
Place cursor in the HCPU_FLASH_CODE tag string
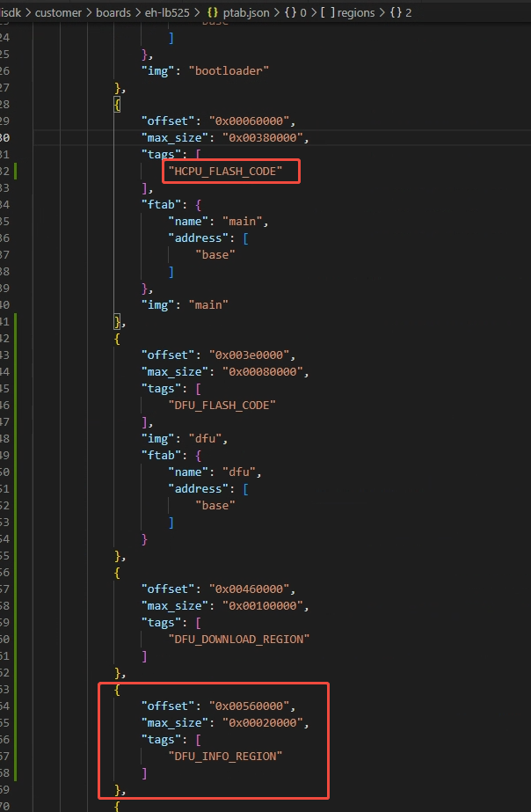(x=230, y=172)
